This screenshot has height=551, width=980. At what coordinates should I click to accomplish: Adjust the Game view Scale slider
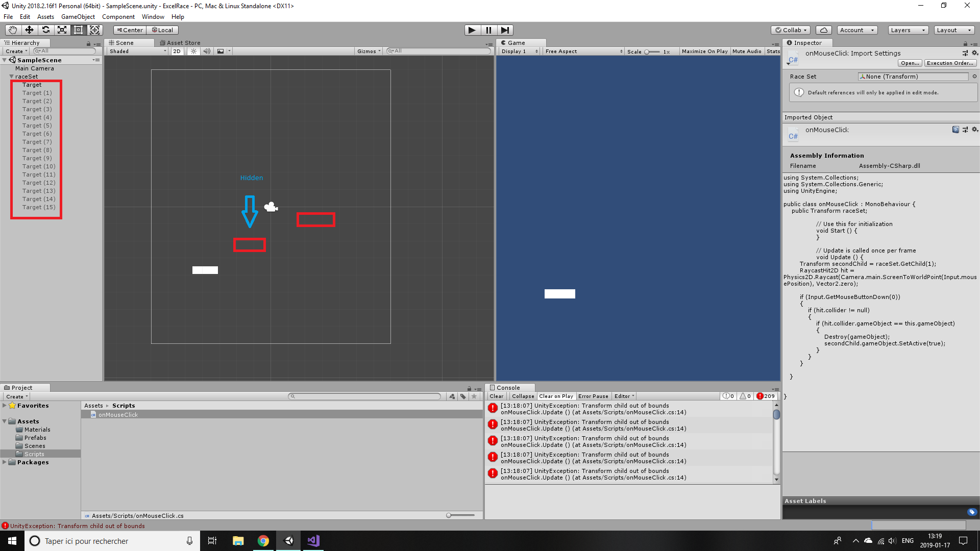(652, 52)
